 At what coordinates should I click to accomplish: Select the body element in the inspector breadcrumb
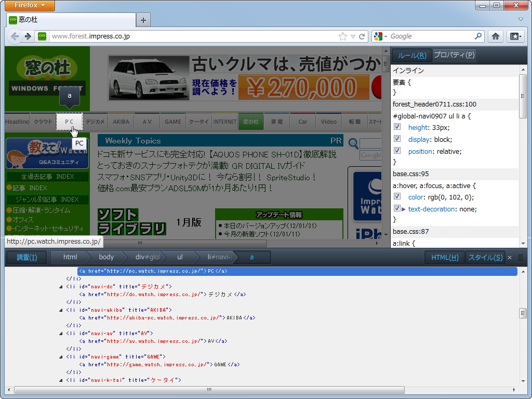106,257
